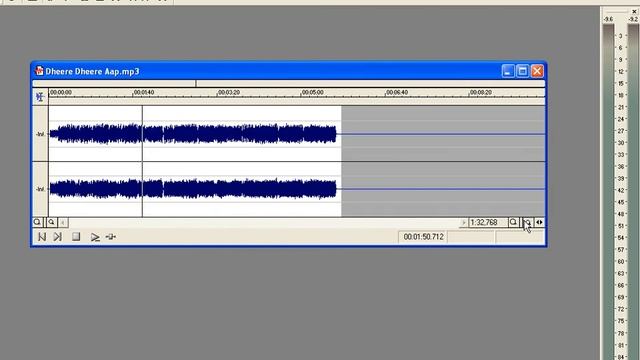Image resolution: width=640 pixels, height=360 pixels.
Task: Click the Go to Start transport button
Action: click(x=42, y=237)
